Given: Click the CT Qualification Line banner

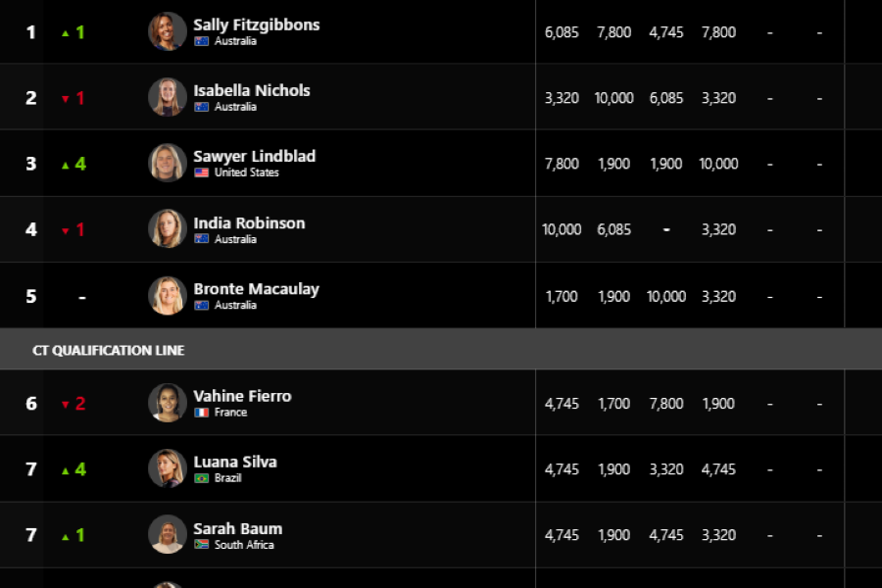Looking at the screenshot, I should coord(441,350).
